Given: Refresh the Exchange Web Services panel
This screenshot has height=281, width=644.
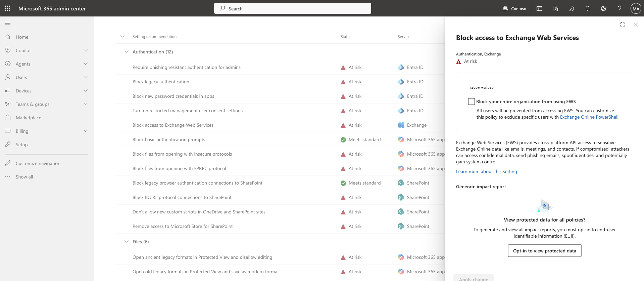Looking at the screenshot, I should coord(623,25).
